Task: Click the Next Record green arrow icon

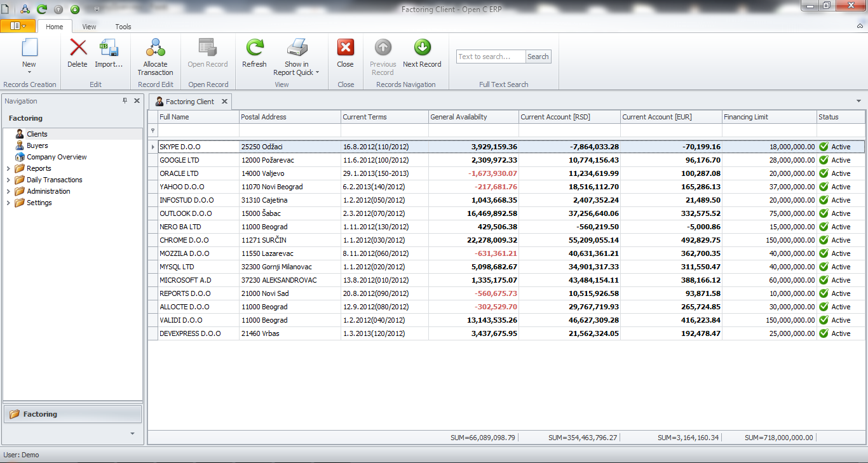Action: [423, 48]
